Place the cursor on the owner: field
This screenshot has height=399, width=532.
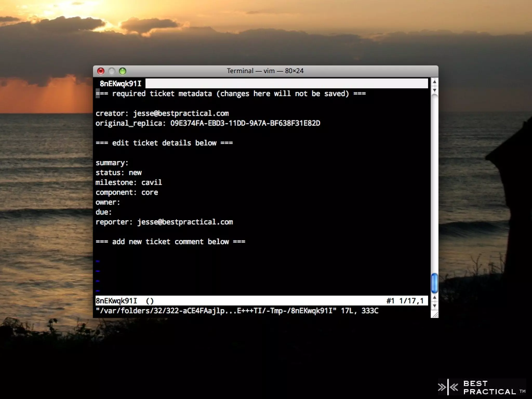tap(108, 202)
